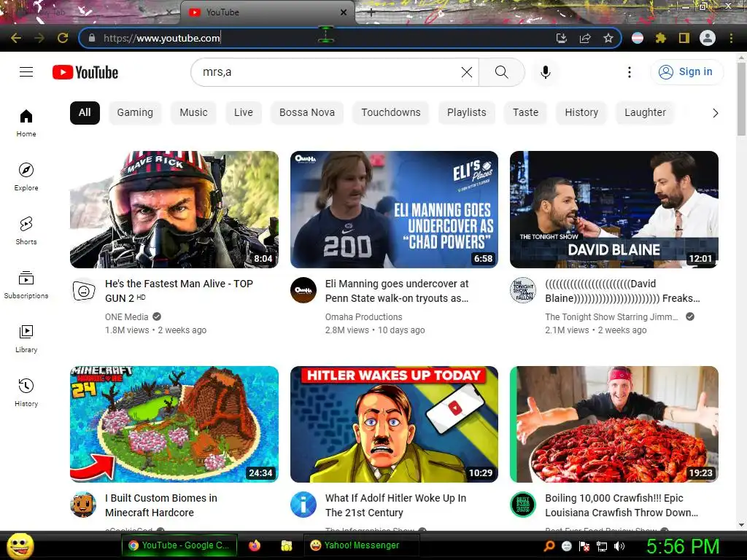This screenshot has height=560, width=747.
Task: Open Library in sidebar
Action: (26, 338)
